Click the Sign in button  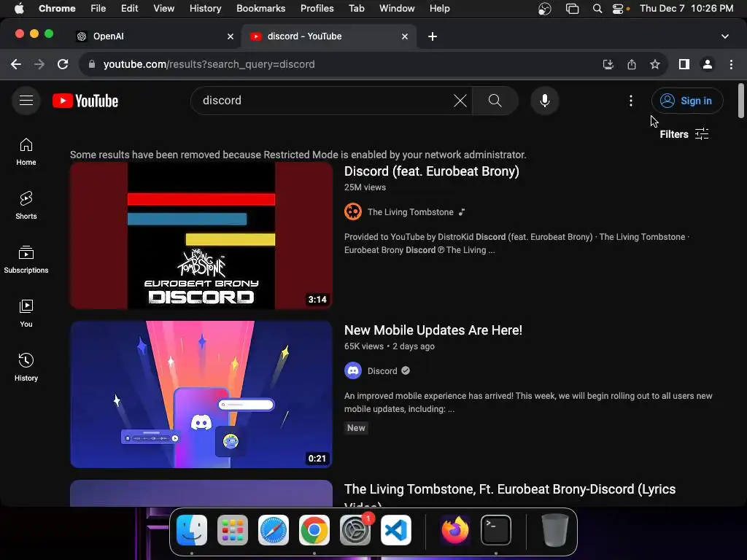[687, 101]
